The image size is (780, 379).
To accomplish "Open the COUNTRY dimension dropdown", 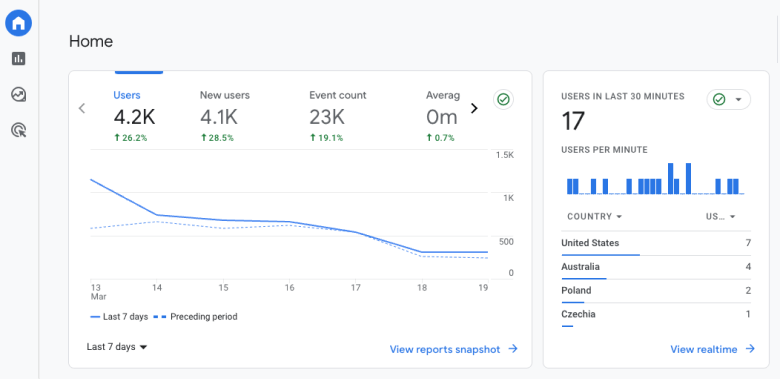I will click(x=594, y=216).
